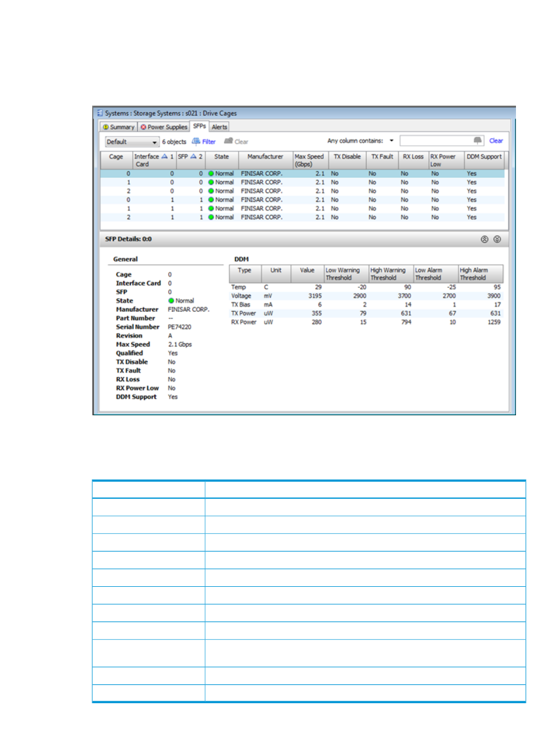Click the High Warning Threshold header
This screenshot has height=746, width=560.
click(391, 274)
